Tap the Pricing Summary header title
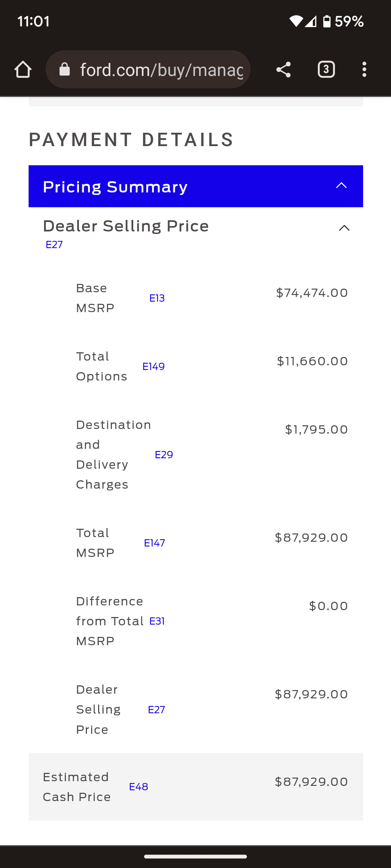Screen dimensions: 391x868 [x=115, y=187]
